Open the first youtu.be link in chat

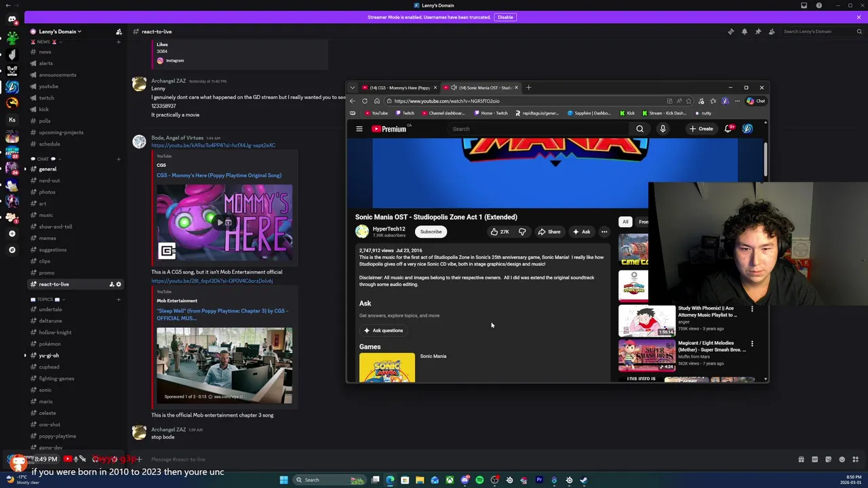pos(213,145)
